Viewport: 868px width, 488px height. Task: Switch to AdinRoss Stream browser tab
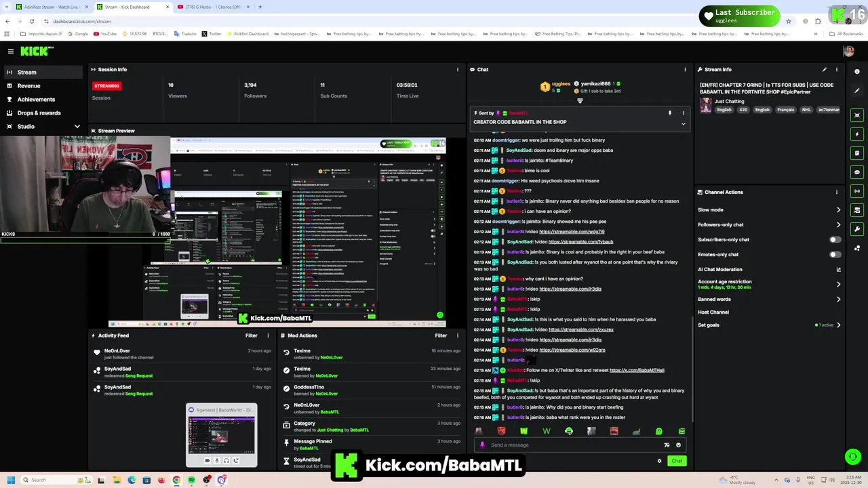52,7
